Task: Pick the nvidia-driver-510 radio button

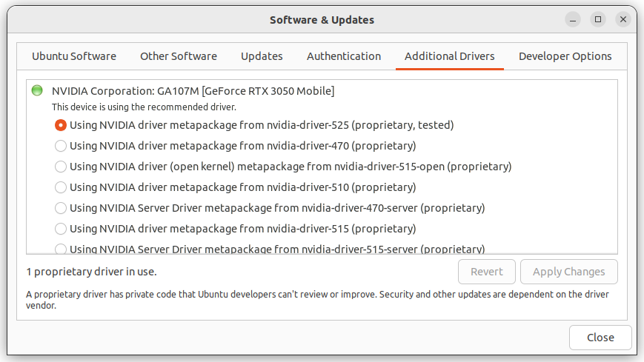Action: tap(61, 187)
